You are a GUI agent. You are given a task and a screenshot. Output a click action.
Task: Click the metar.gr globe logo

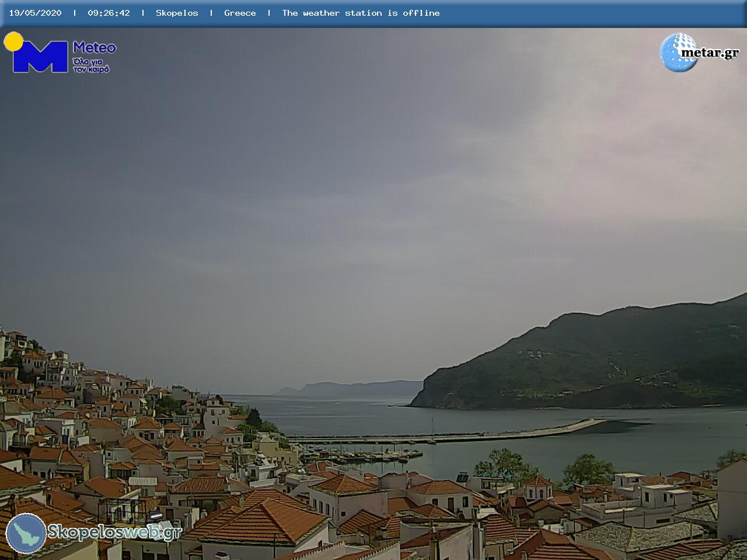point(679,52)
